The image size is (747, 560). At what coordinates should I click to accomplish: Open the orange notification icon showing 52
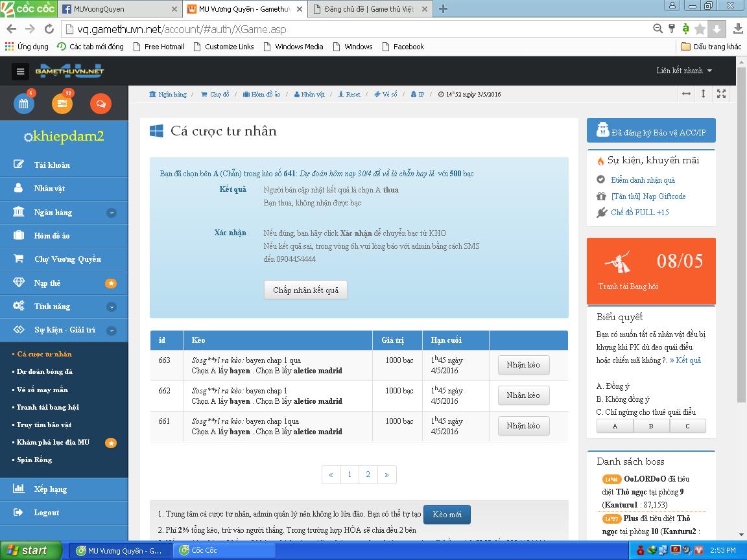point(62,104)
